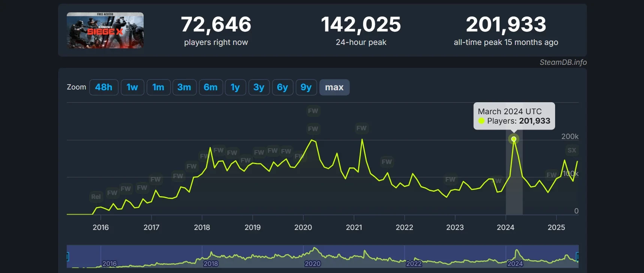Viewport: 644px width, 273px height.
Task: Select the 1y zoom range
Action: [x=235, y=87]
